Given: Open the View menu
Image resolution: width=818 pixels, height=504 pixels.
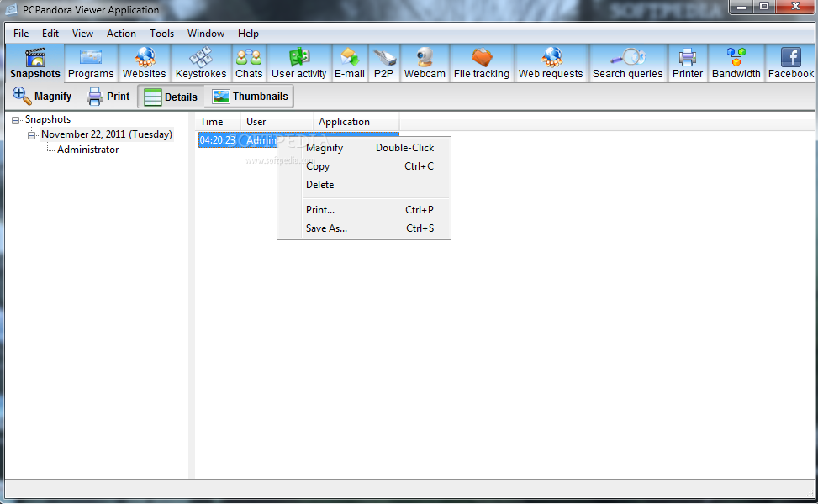Looking at the screenshot, I should pyautogui.click(x=82, y=34).
